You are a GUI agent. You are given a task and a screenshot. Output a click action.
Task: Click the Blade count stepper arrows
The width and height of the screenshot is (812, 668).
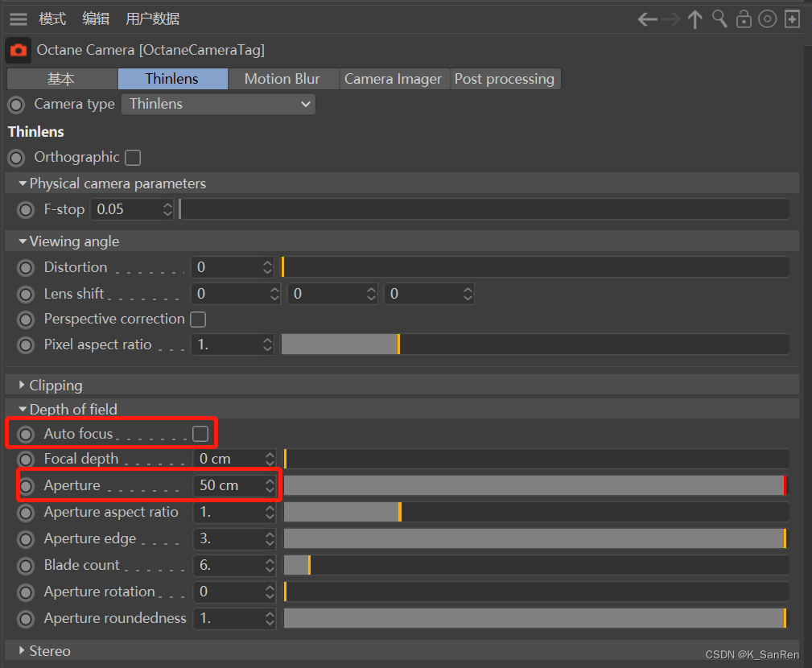[x=270, y=566]
